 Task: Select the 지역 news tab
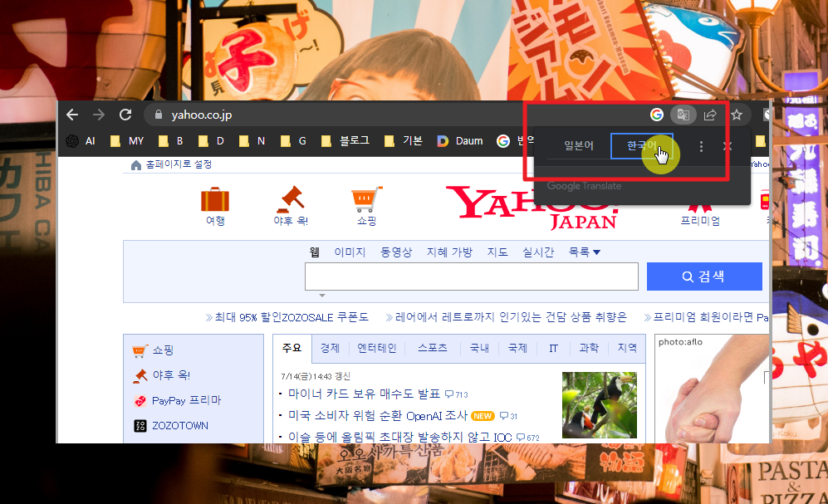coord(627,348)
